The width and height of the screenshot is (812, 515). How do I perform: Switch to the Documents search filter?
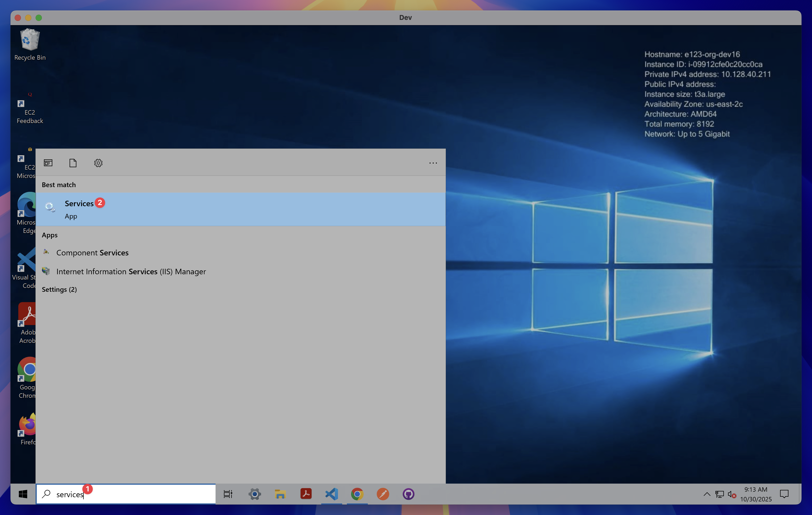(x=73, y=163)
